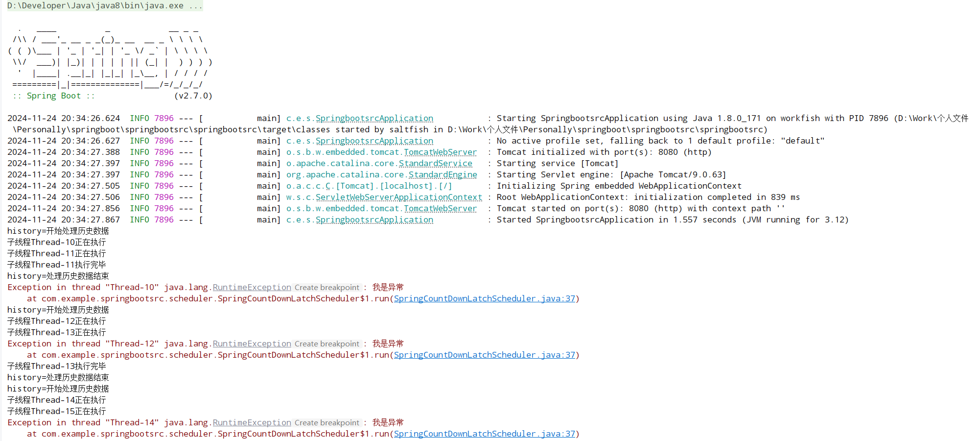The width and height of the screenshot is (980, 441).
Task: Click SpringbootsrcApplication in the 20:34:26.627 log line
Action: coord(374,141)
